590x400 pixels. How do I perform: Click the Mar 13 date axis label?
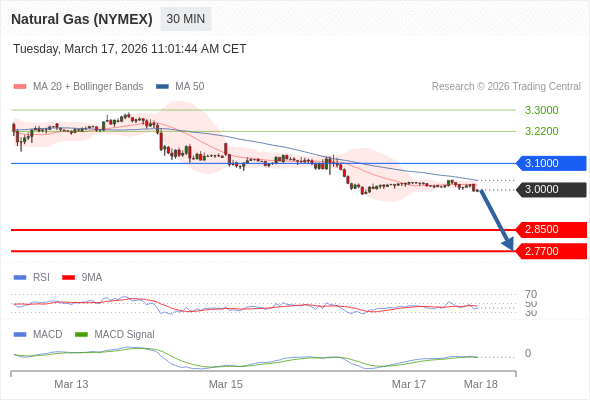(x=71, y=384)
